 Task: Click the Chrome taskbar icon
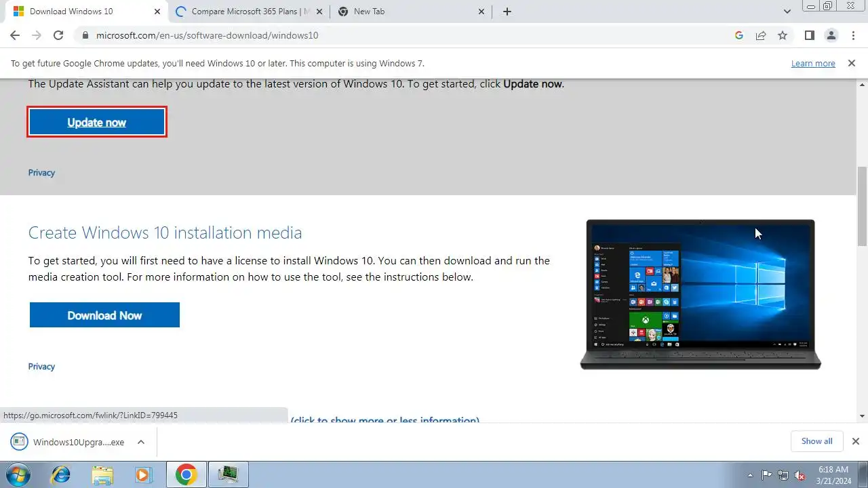[186, 474]
